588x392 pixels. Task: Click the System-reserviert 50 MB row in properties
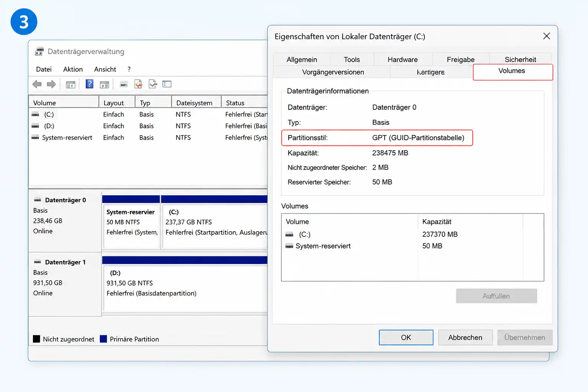pos(413,246)
